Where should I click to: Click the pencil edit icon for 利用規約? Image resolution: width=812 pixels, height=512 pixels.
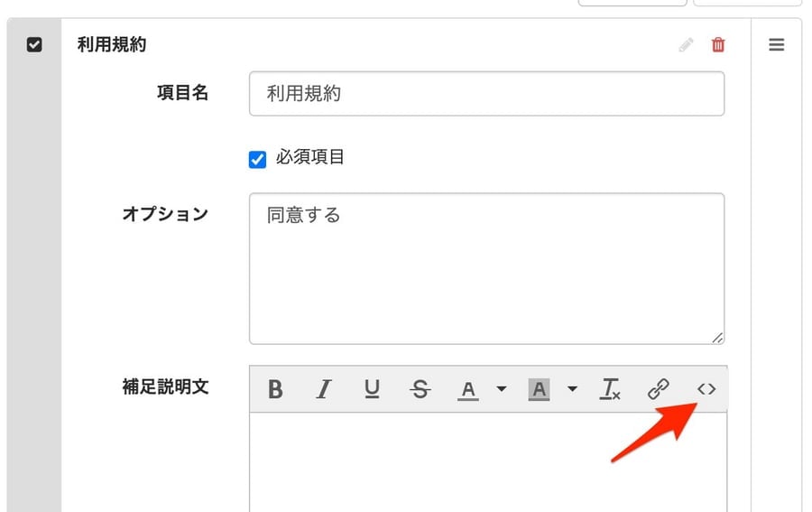tap(687, 45)
